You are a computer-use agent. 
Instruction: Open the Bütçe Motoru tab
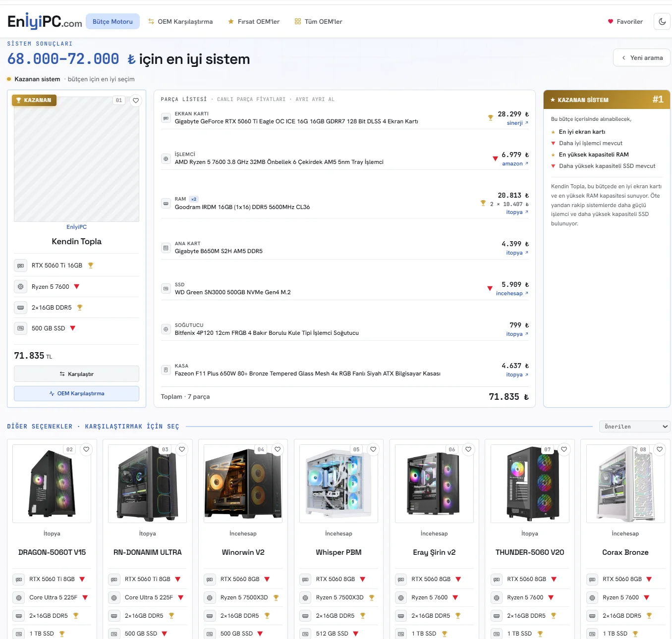point(112,21)
